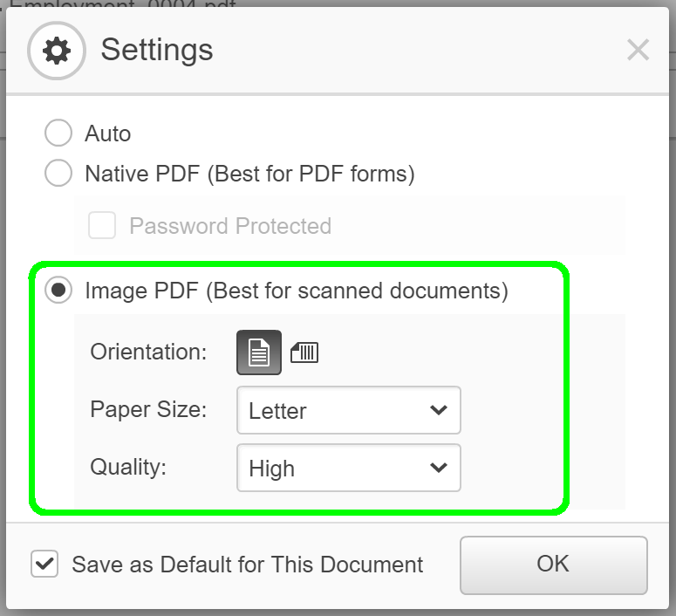Click the Quality chevron arrow
The image size is (676, 616).
tap(439, 468)
